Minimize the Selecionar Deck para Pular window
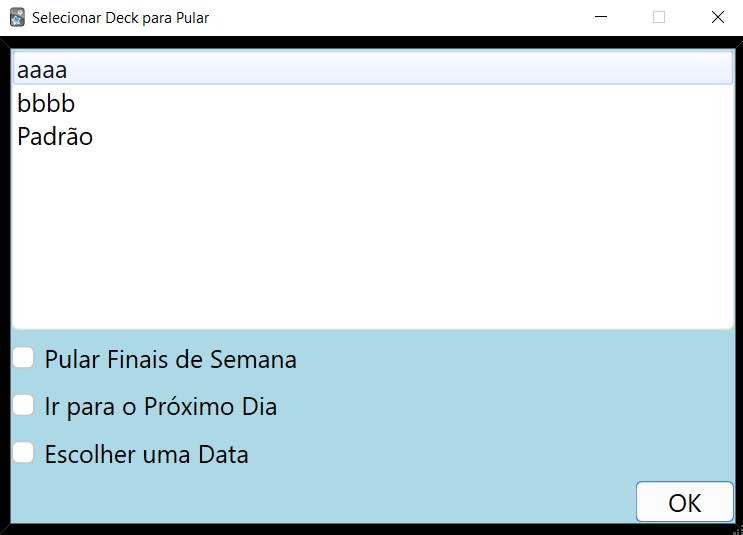 click(x=601, y=17)
